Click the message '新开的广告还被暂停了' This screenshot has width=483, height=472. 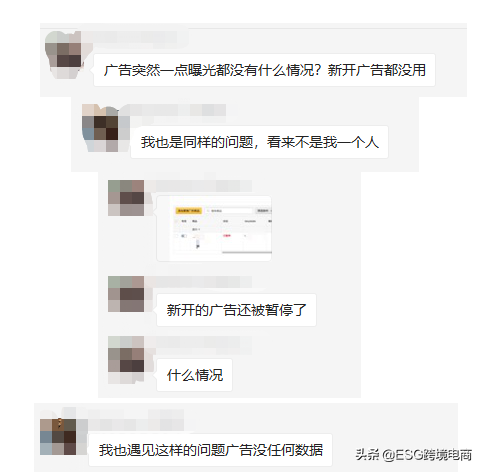click(x=236, y=310)
